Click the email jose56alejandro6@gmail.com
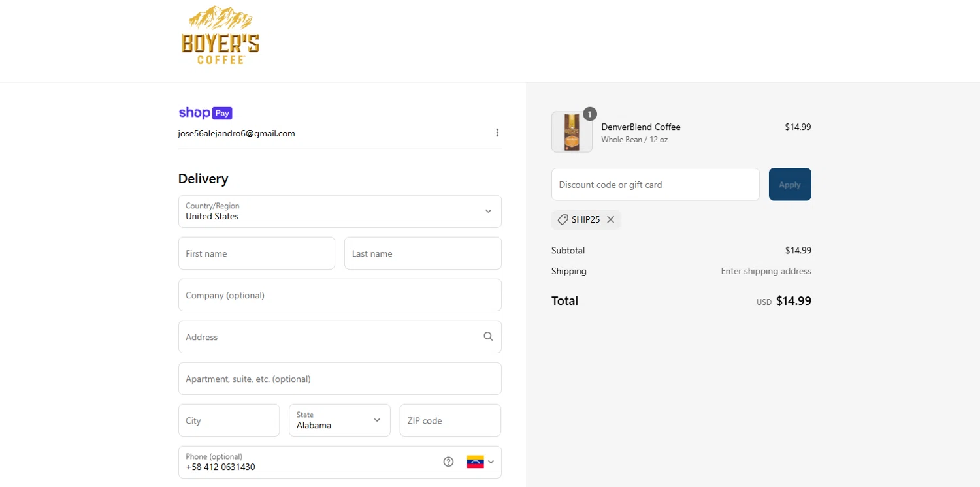Viewport: 980px width, 487px height. click(x=237, y=133)
